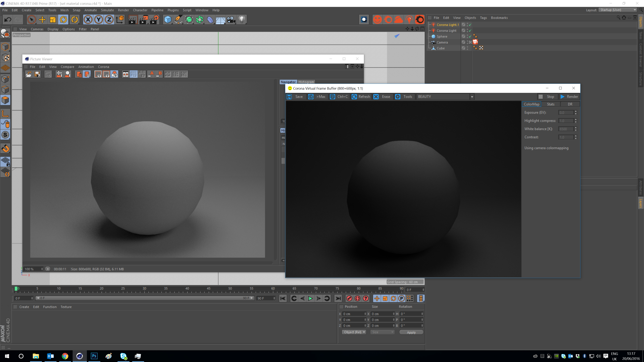Select the Move tool in top toolbar
The width and height of the screenshot is (644, 362).
[42, 19]
